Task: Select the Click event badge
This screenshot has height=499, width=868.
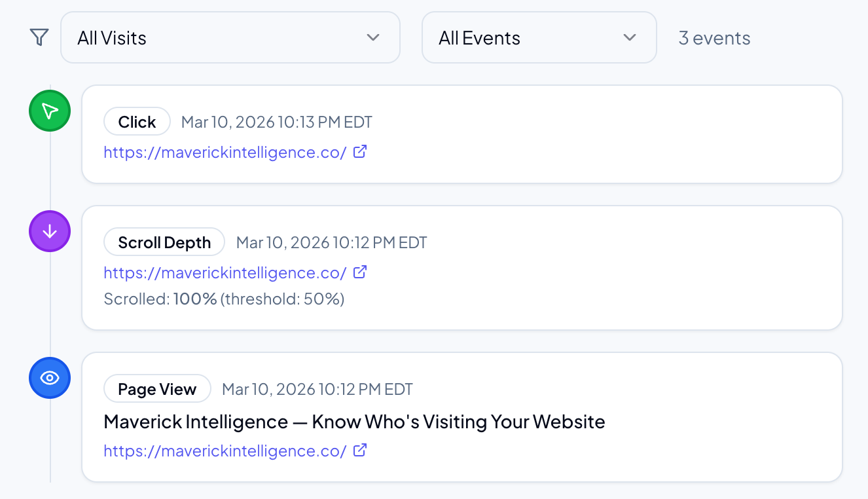Action: [x=137, y=120]
